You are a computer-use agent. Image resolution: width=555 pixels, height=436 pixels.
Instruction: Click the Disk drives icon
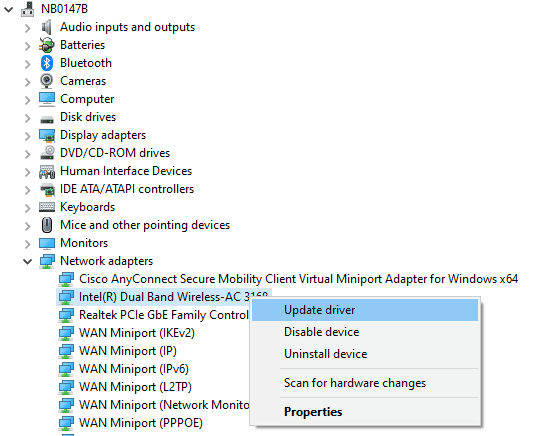[x=47, y=119]
